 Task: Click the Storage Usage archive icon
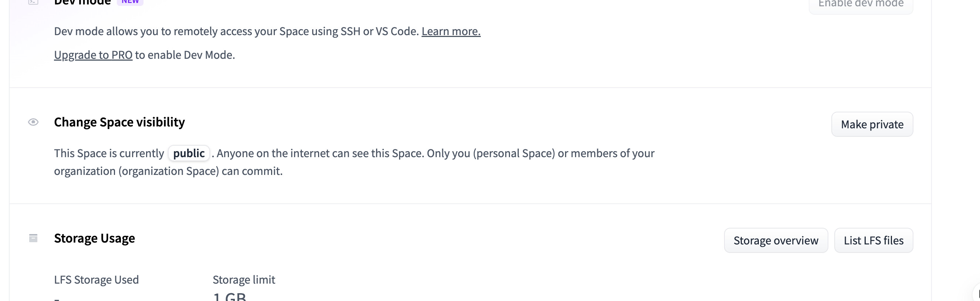(x=34, y=238)
